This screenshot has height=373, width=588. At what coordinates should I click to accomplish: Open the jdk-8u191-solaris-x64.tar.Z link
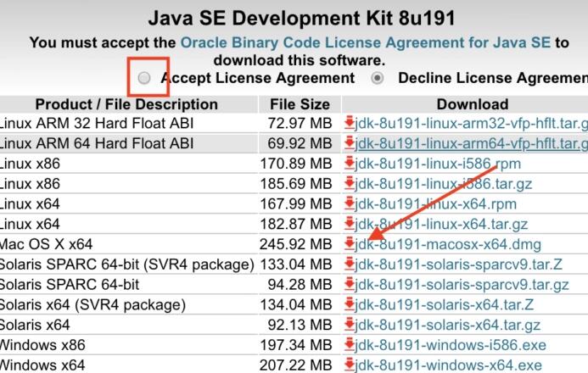point(445,305)
